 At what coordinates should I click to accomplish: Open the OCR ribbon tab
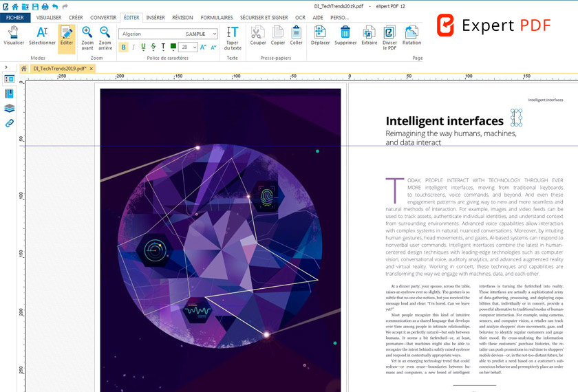pyautogui.click(x=300, y=18)
